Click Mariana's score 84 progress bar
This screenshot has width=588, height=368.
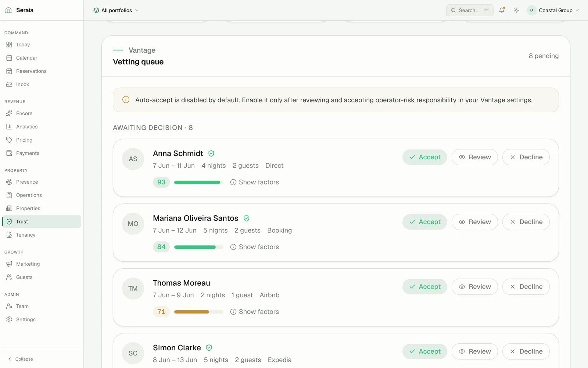click(x=199, y=247)
